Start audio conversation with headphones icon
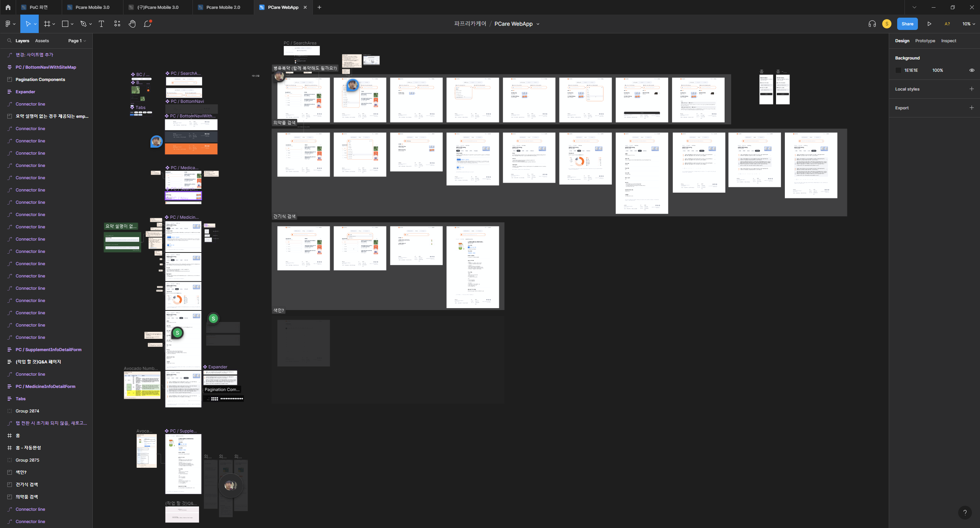The image size is (980, 528). (872, 24)
